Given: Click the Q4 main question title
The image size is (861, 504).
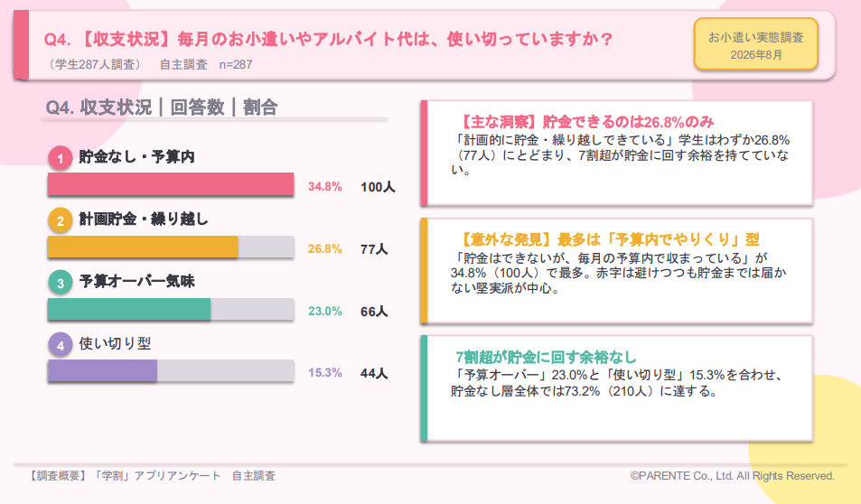Looking at the screenshot, I should (328, 39).
